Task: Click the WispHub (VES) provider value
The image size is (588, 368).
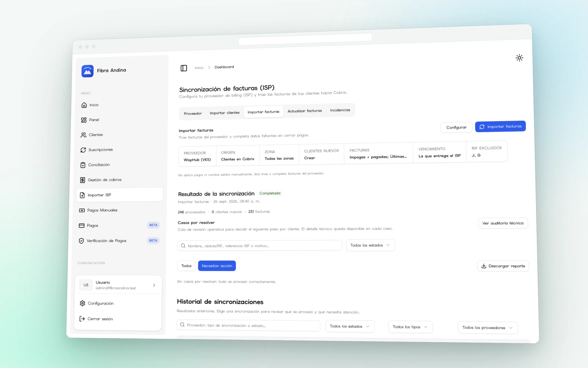Action: point(197,160)
